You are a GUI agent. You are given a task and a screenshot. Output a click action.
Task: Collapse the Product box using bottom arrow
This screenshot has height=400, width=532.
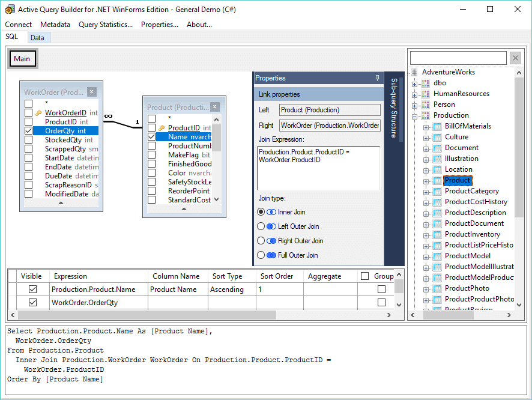pos(184,209)
